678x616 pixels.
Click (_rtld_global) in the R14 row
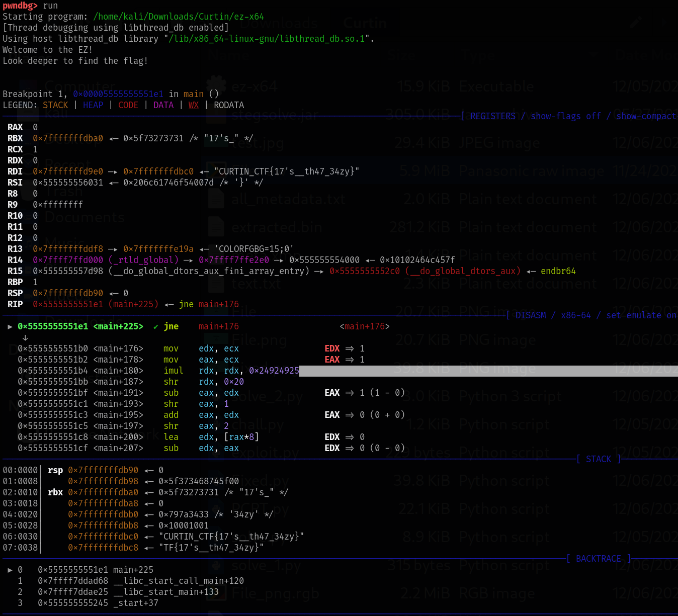[x=143, y=260]
